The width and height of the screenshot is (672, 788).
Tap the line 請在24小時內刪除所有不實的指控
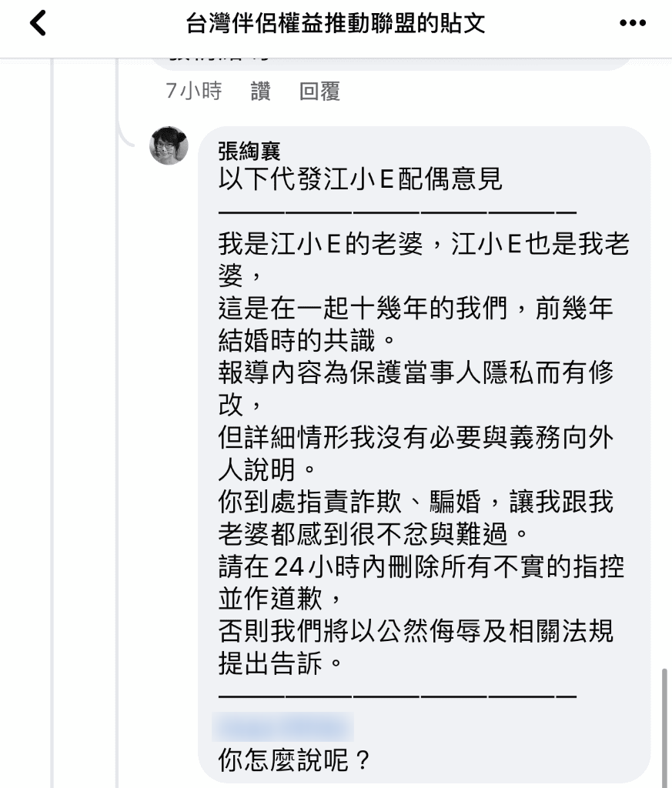tap(421, 567)
